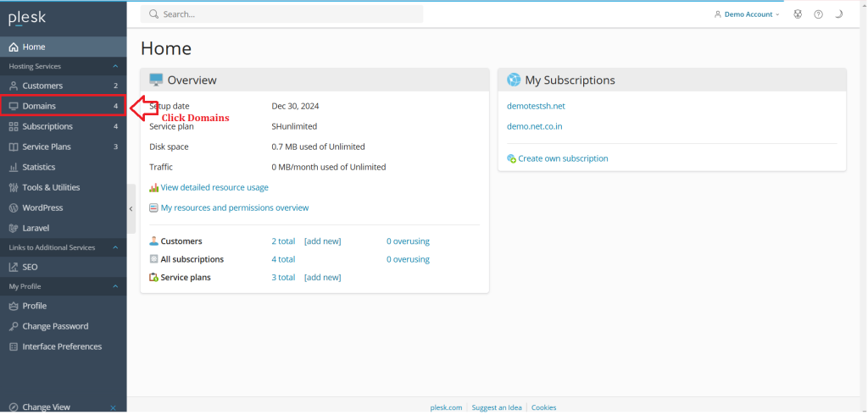Open Tools & Utilities in the sidebar
Screen dimensions: 868x415
(63, 187)
